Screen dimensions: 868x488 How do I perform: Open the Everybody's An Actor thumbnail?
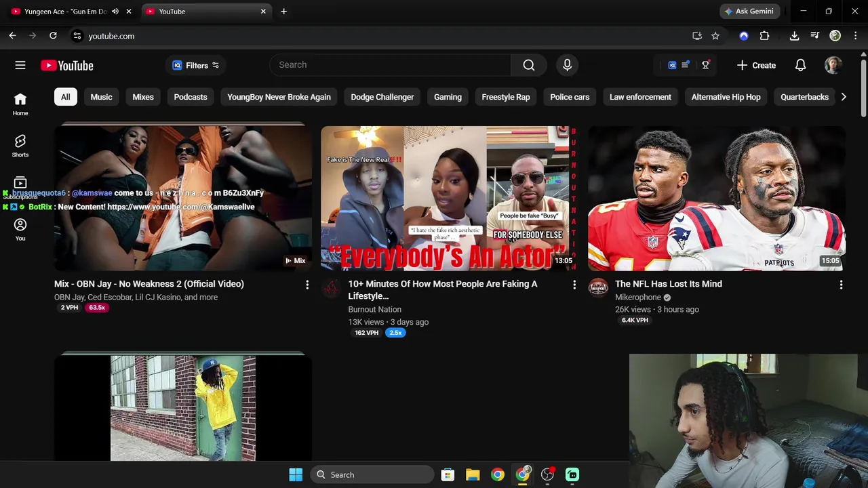448,198
